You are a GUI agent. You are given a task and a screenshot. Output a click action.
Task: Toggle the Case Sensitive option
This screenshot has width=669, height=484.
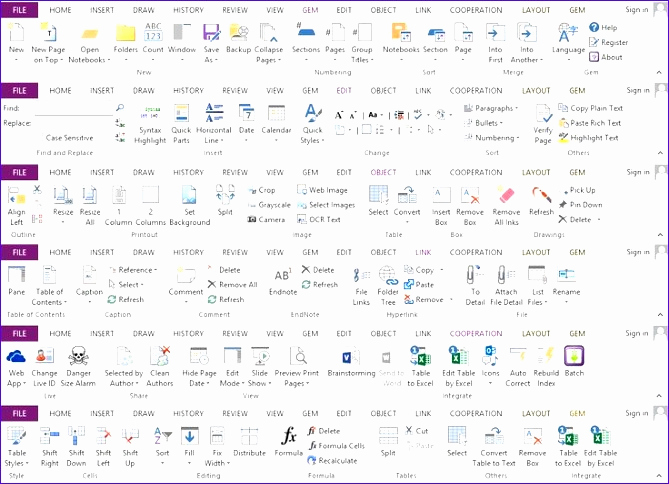click(x=70, y=138)
